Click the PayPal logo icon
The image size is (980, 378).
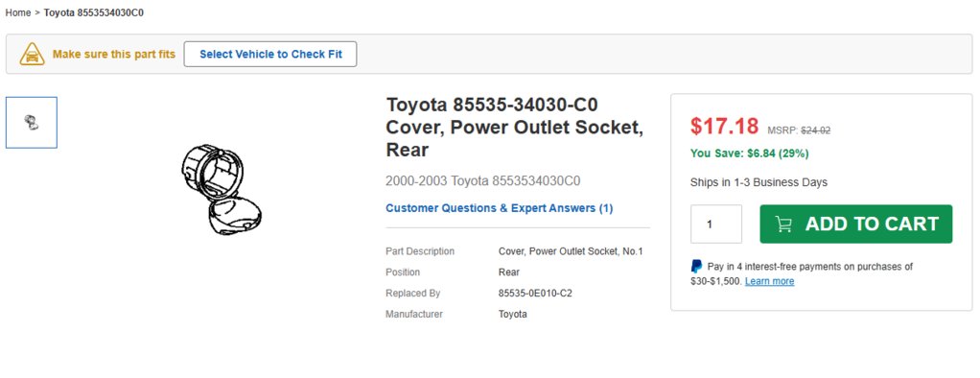[x=696, y=267]
